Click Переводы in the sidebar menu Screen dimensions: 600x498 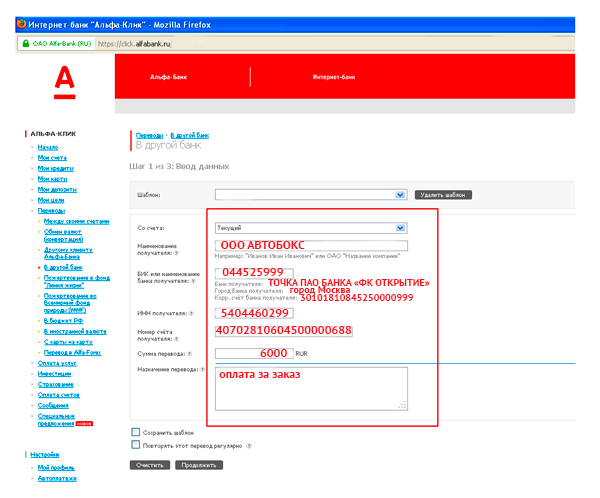(51, 211)
